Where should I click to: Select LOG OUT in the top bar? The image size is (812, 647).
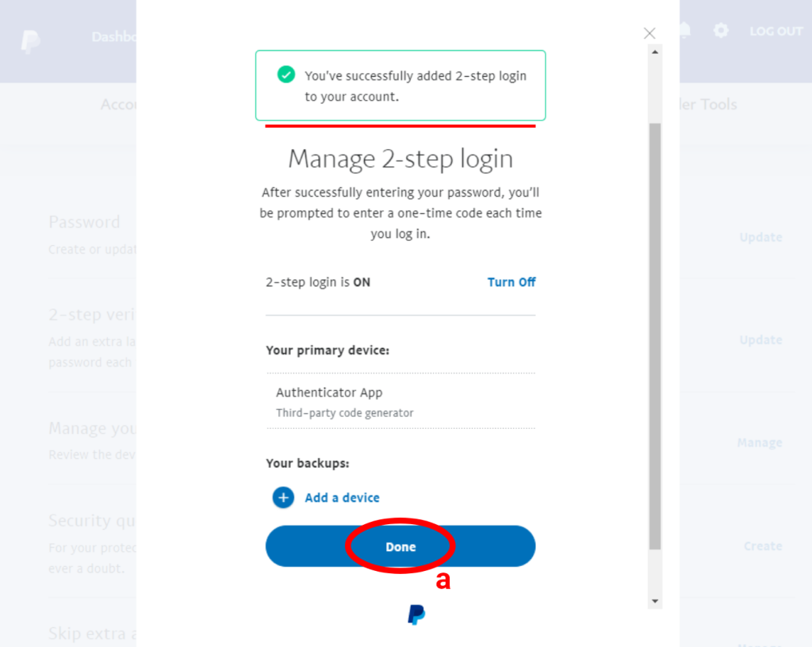coord(776,31)
